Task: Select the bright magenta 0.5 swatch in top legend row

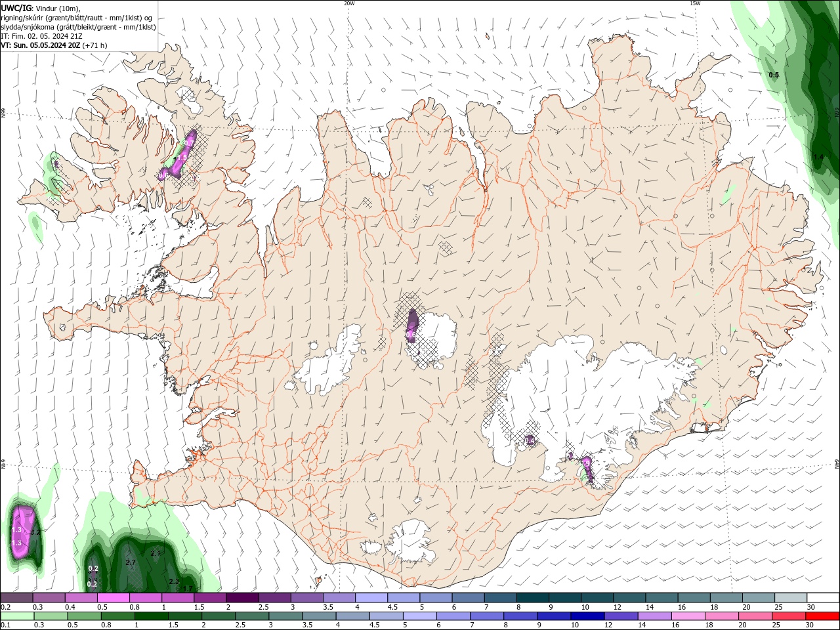Action: [x=113, y=598]
